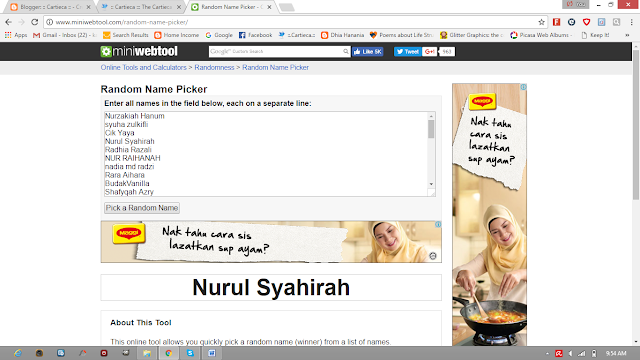Click the scroll-up arrow of names textarea

pyautogui.click(x=431, y=116)
